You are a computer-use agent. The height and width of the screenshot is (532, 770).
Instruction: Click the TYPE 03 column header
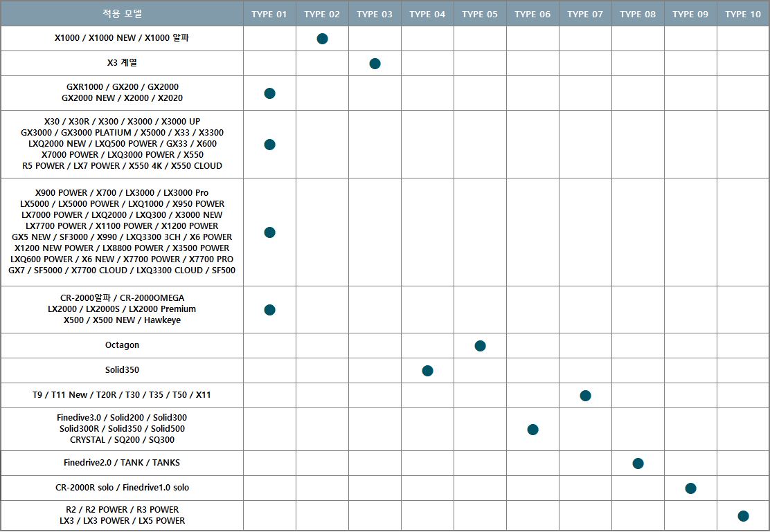[x=375, y=14]
